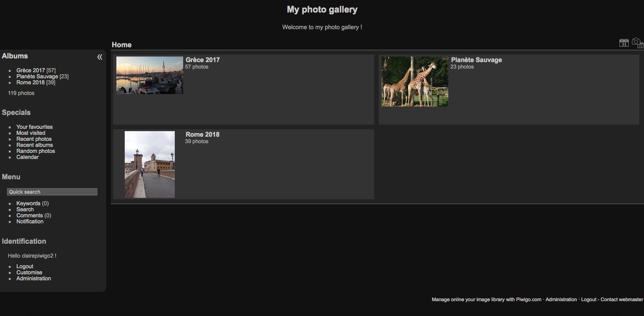Open Recent photos
644x316 pixels.
(34, 139)
